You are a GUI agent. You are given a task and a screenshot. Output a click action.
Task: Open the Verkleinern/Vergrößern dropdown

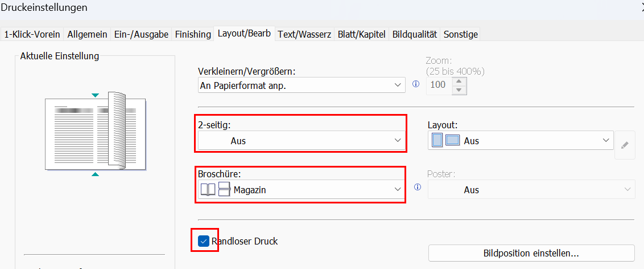tap(301, 85)
